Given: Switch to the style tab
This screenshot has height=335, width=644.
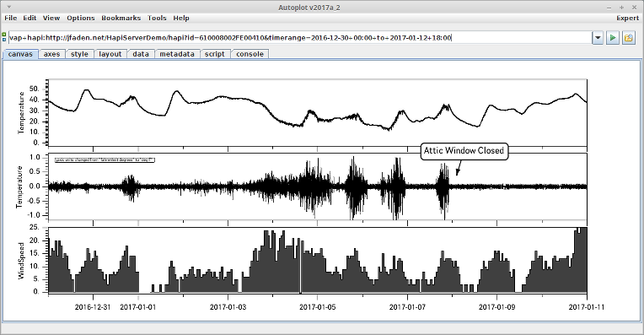Looking at the screenshot, I should (80, 54).
